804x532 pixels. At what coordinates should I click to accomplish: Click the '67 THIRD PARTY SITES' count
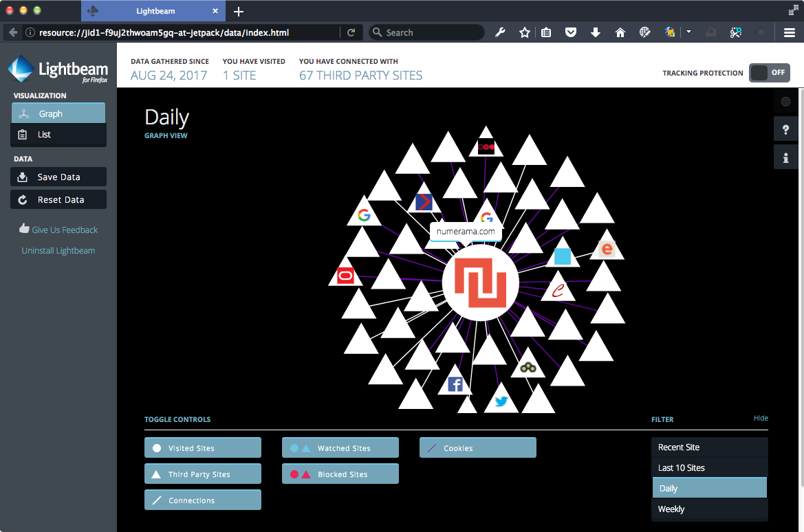361,76
